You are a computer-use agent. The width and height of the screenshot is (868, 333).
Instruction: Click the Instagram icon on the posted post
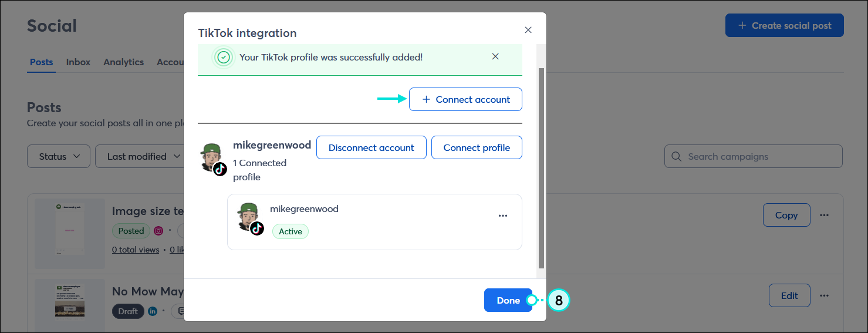pyautogui.click(x=158, y=231)
